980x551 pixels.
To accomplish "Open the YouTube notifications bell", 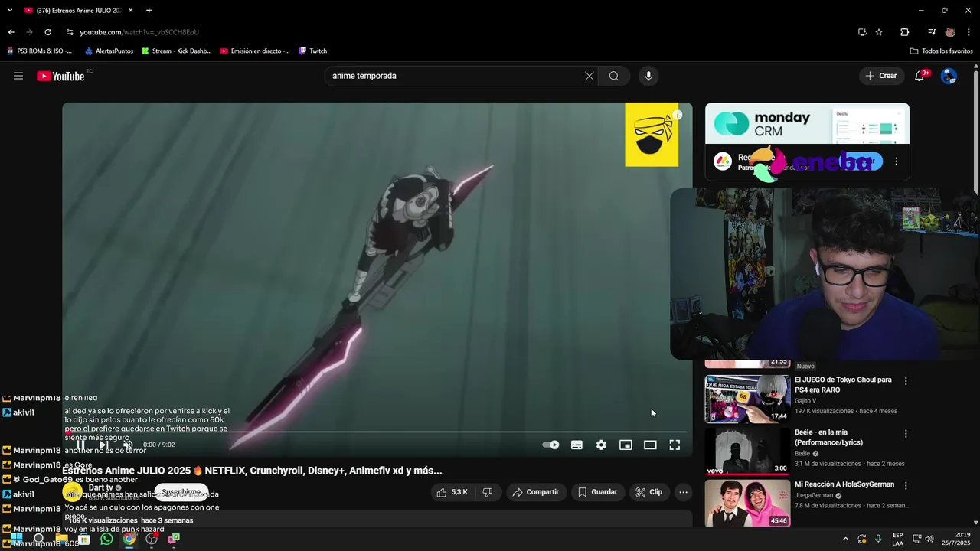I will click(920, 76).
